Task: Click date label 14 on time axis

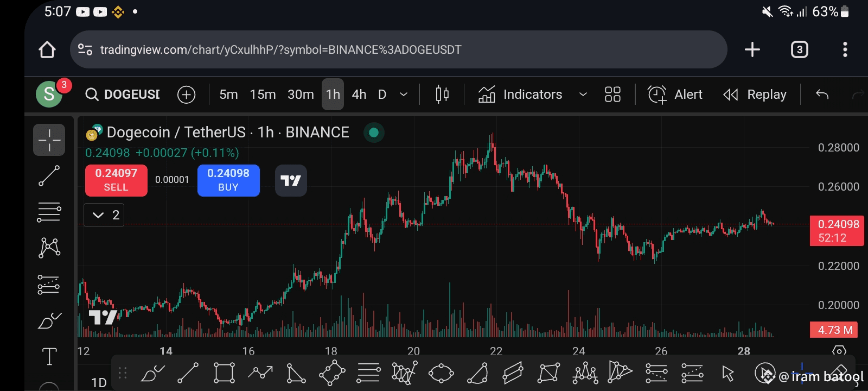Action: tap(166, 351)
